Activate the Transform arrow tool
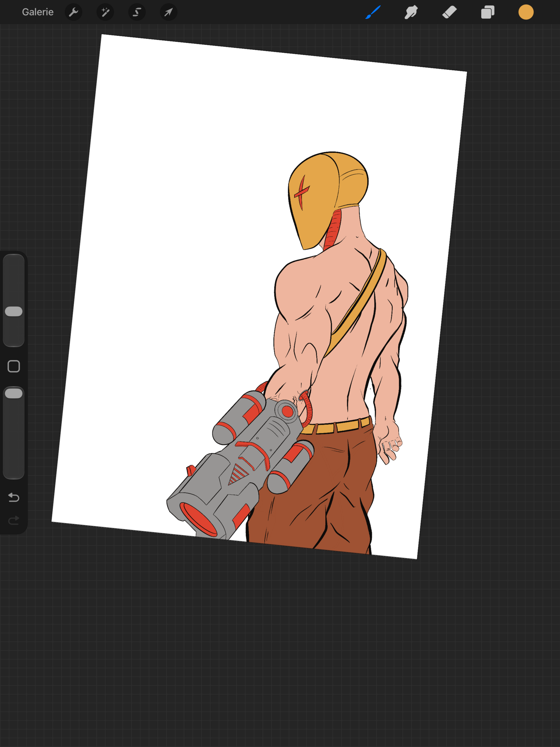 [168, 12]
